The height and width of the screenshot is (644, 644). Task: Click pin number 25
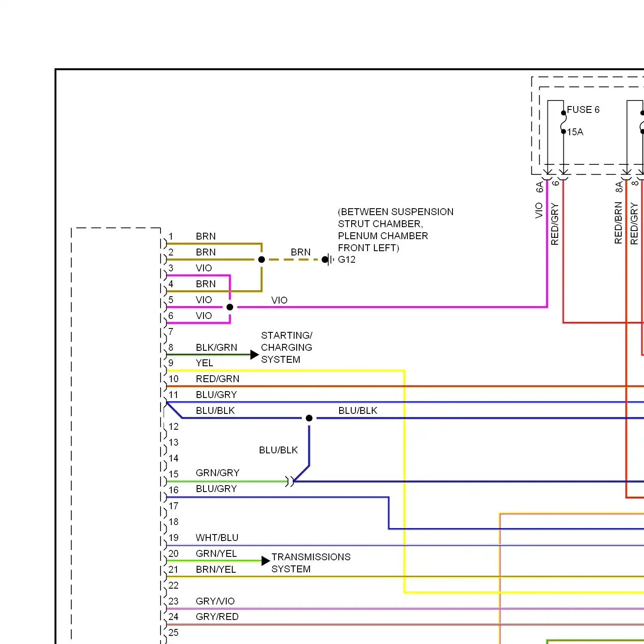[x=173, y=633]
